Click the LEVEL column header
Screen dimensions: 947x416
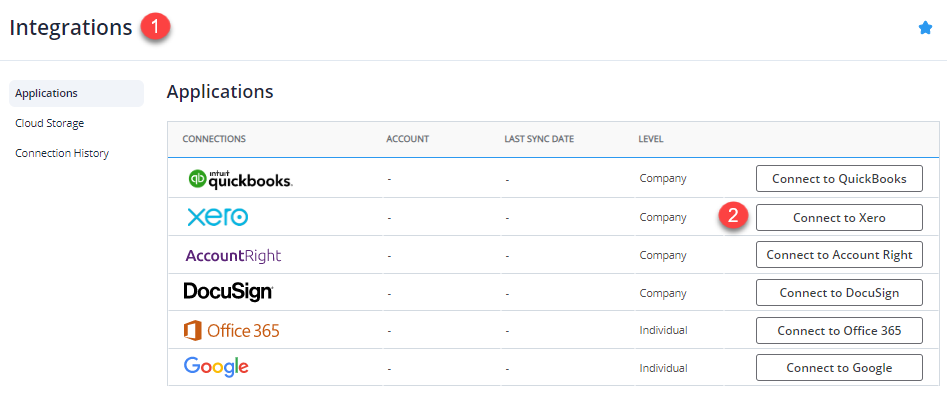[x=651, y=139]
